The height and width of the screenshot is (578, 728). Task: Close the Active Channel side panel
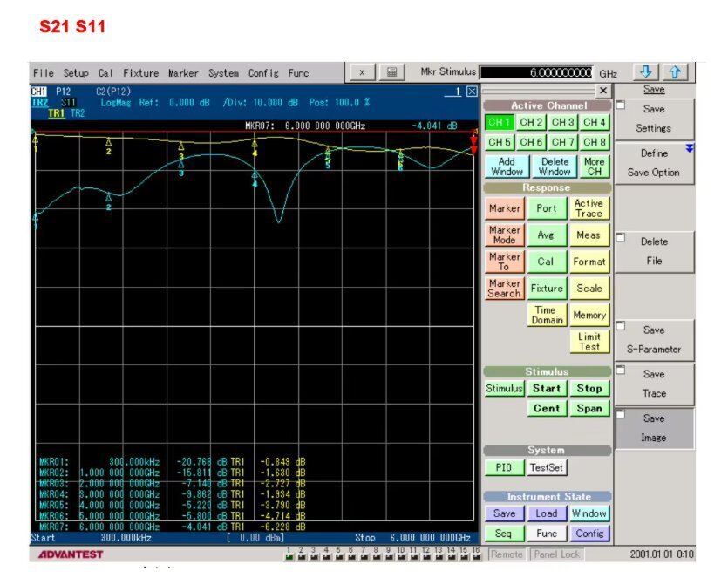coord(602,91)
